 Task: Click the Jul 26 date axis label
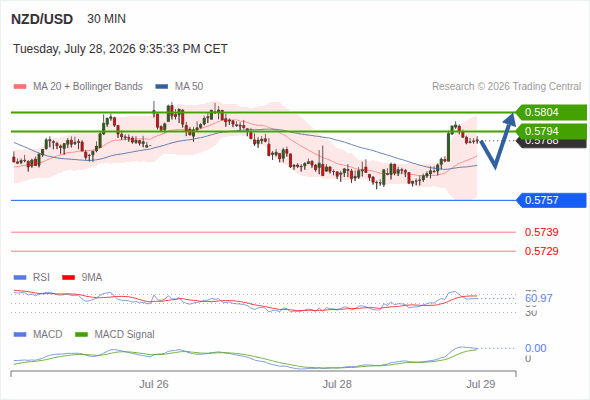[154, 384]
